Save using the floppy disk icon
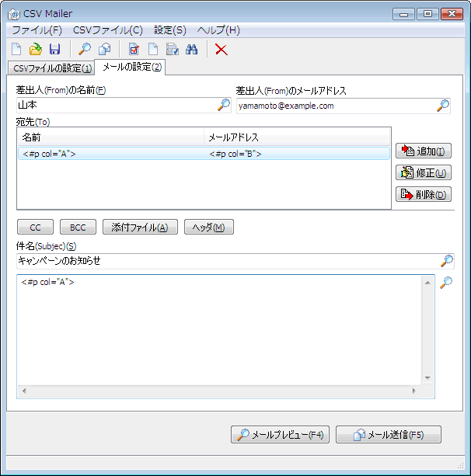 coord(54,50)
